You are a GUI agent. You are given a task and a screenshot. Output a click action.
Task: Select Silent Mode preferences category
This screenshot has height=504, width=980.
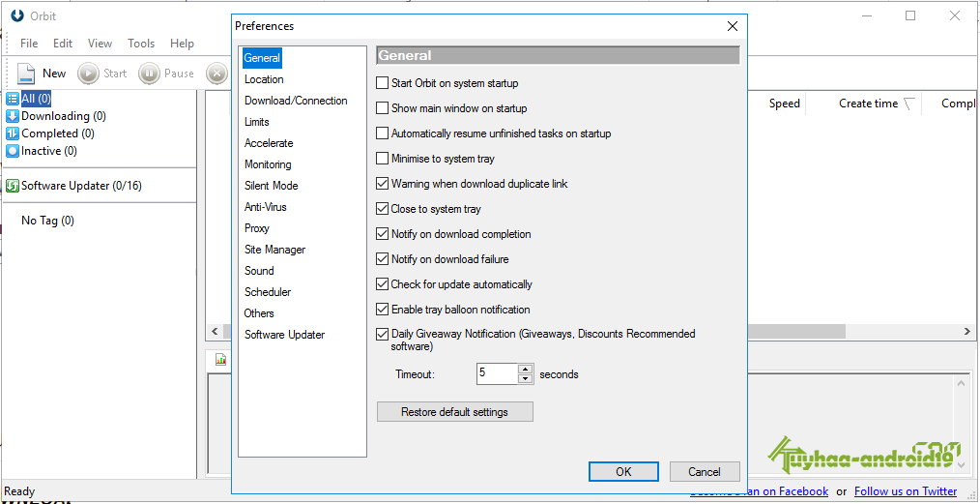pyautogui.click(x=272, y=186)
